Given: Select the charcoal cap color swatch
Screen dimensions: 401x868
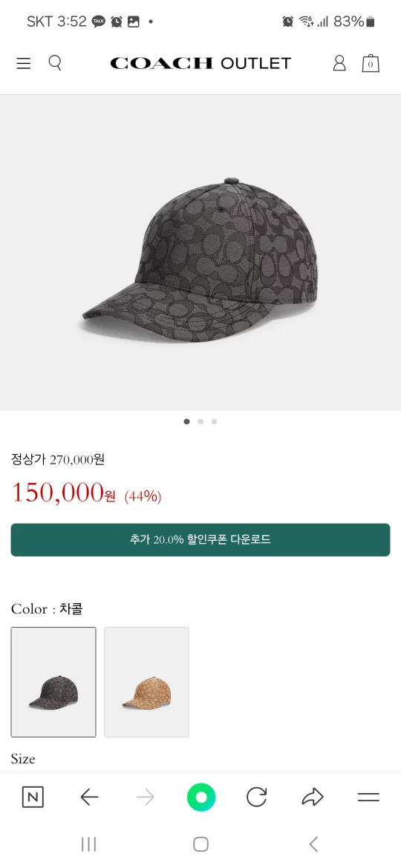Looking at the screenshot, I should point(53,682).
